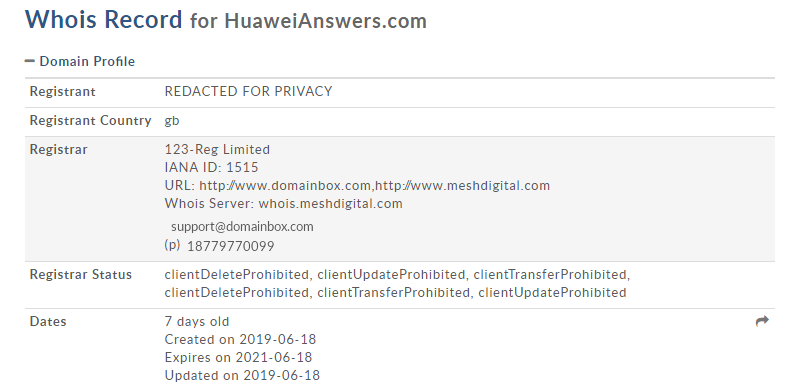The height and width of the screenshot is (387, 791).
Task: Click the Registrant Country value gb
Action: (x=172, y=121)
